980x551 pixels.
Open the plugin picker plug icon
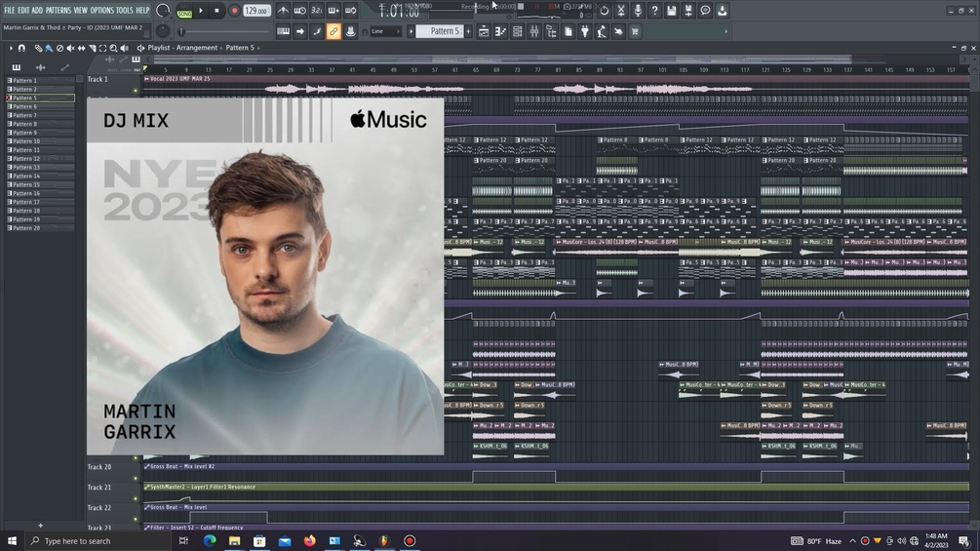(x=585, y=31)
